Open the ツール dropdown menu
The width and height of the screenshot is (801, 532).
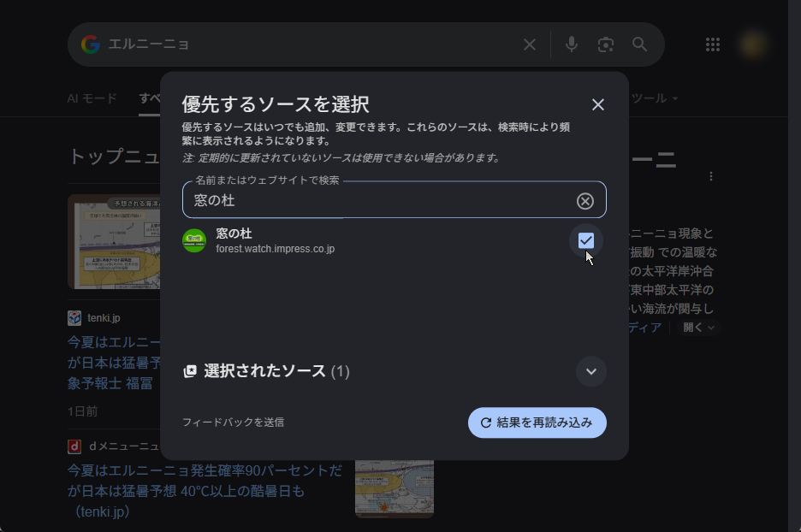pyautogui.click(x=654, y=98)
